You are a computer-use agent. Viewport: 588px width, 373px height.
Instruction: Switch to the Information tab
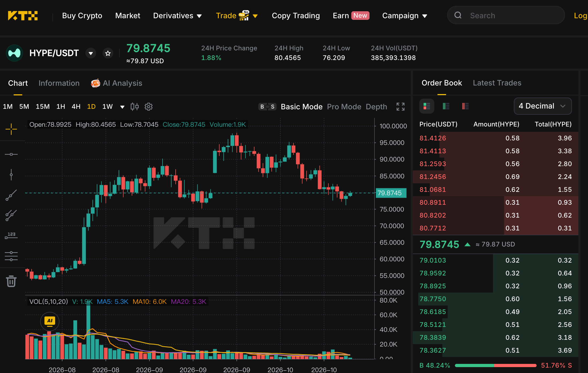click(x=59, y=83)
